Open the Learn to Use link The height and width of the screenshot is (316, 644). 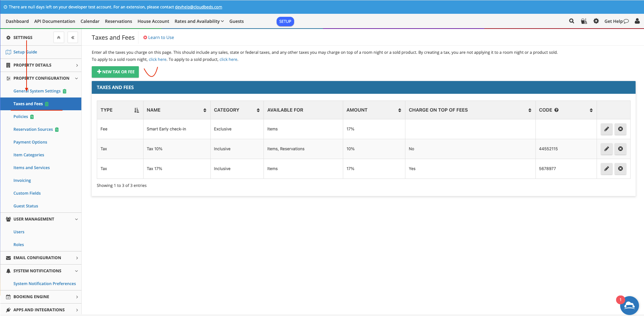[x=161, y=37]
